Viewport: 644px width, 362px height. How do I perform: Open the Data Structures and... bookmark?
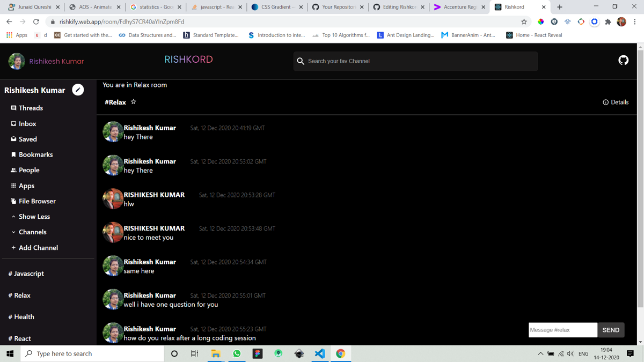pyautogui.click(x=148, y=35)
